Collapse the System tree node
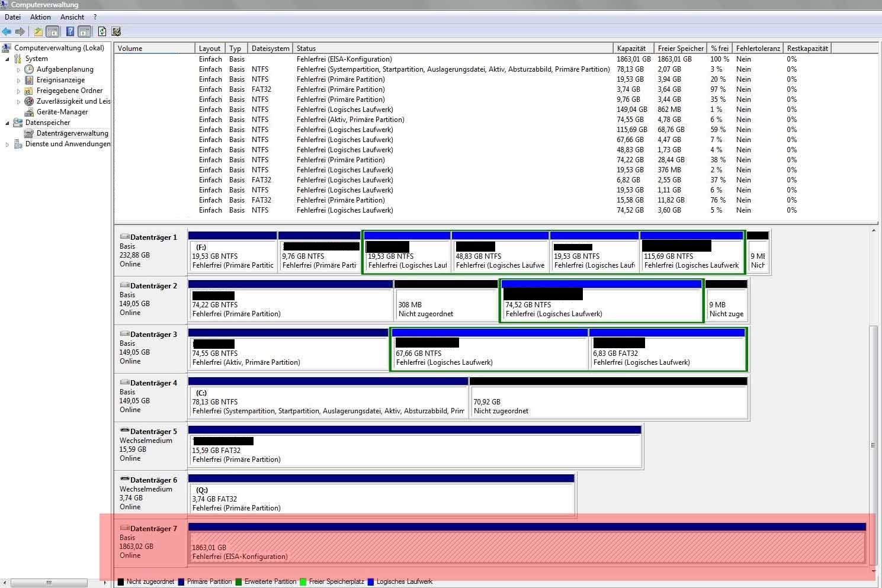Viewport: 882px width, 588px height. click(7, 59)
